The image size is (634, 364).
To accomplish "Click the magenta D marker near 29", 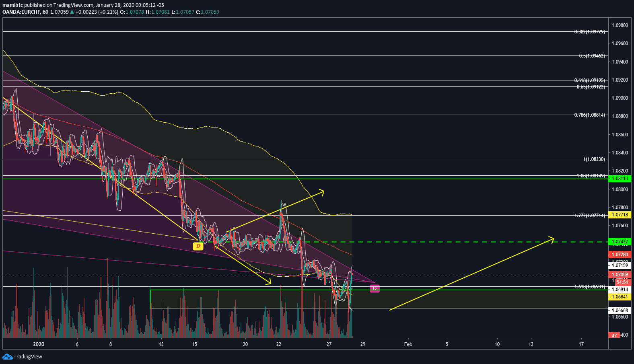I will [x=375, y=288].
